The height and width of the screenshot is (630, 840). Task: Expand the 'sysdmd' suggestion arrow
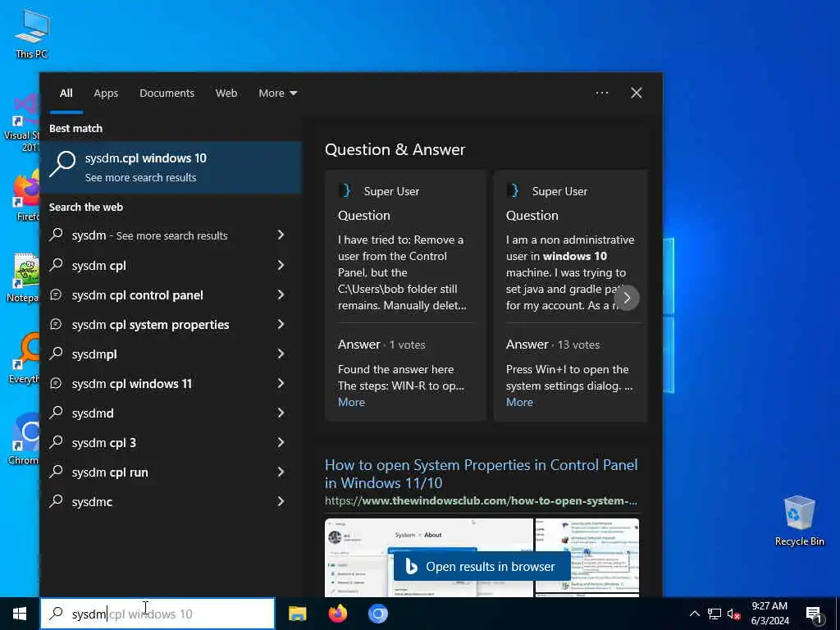coord(281,413)
